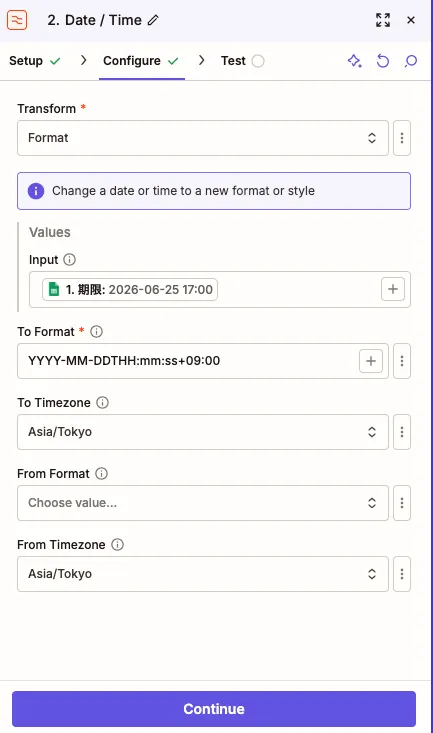
Task: Add data with the Input plus button
Action: (393, 289)
